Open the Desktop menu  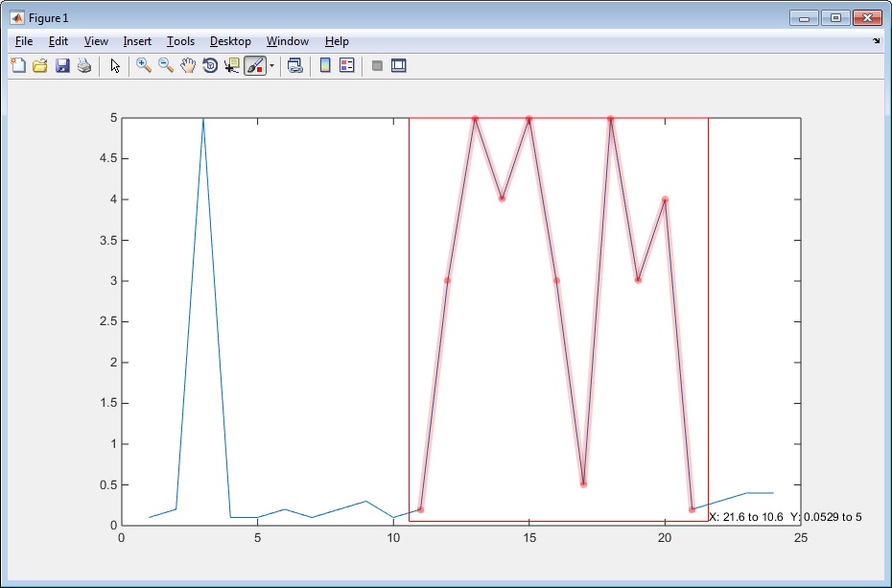[230, 41]
